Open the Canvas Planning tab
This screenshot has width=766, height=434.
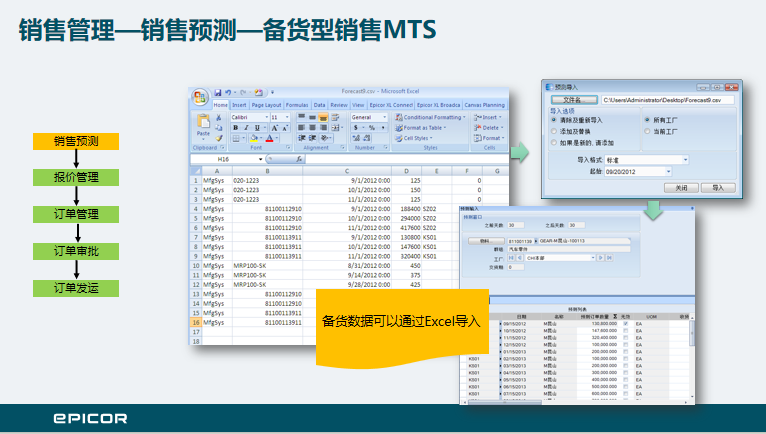(484, 105)
